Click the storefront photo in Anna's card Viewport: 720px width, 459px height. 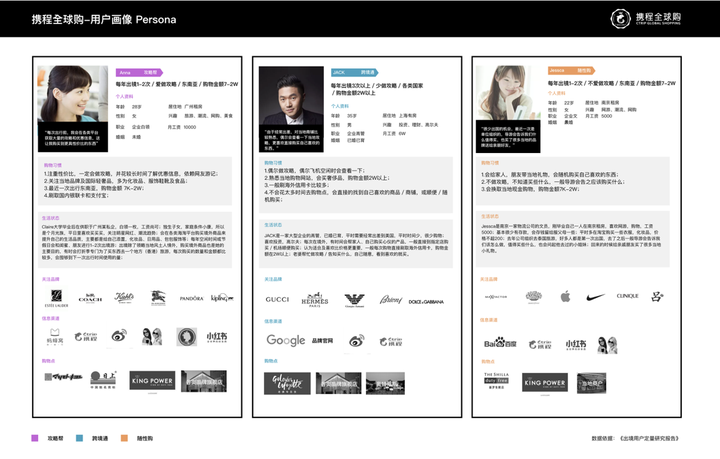coord(203,381)
